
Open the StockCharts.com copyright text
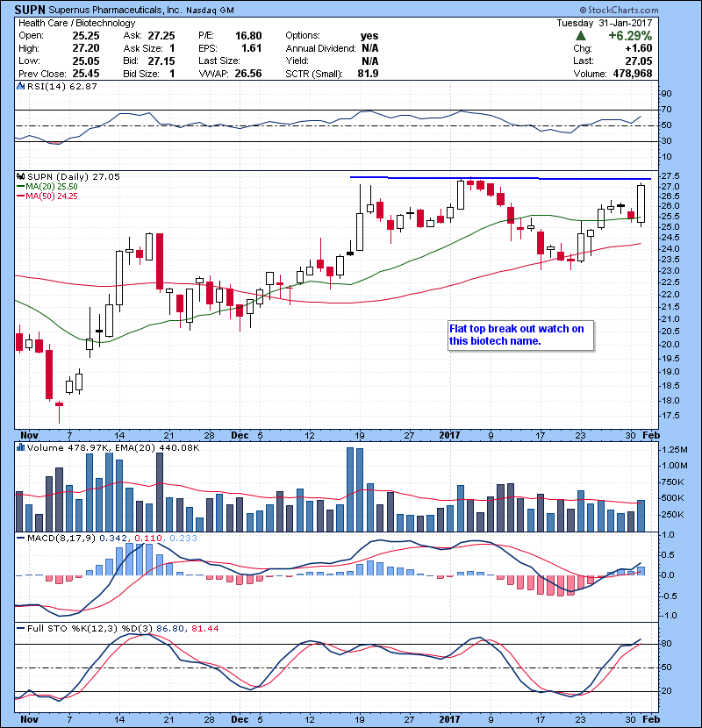(x=619, y=10)
